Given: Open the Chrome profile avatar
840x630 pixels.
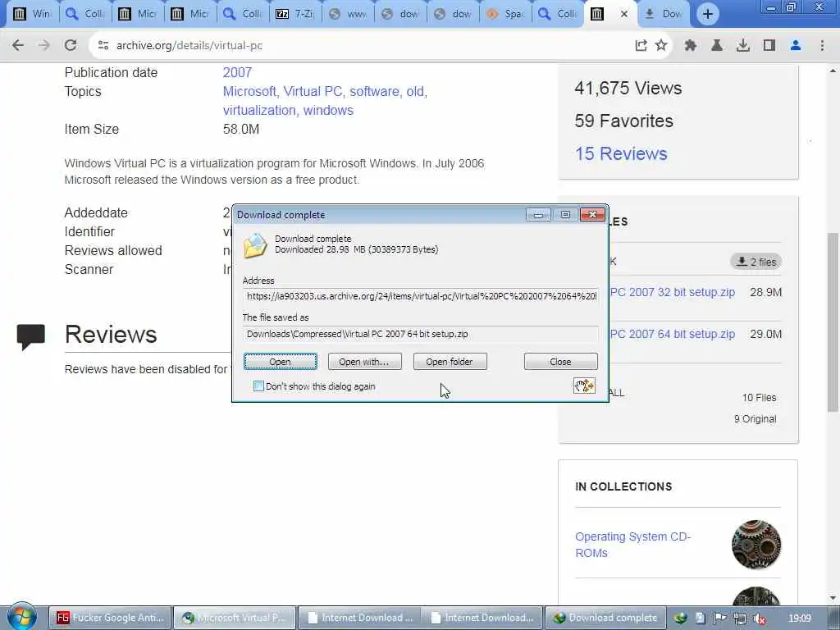Looking at the screenshot, I should point(796,46).
